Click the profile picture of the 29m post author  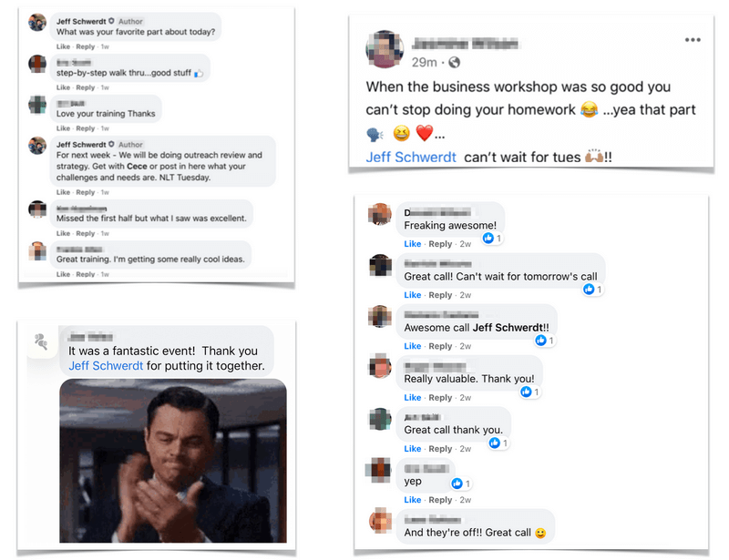click(x=385, y=49)
